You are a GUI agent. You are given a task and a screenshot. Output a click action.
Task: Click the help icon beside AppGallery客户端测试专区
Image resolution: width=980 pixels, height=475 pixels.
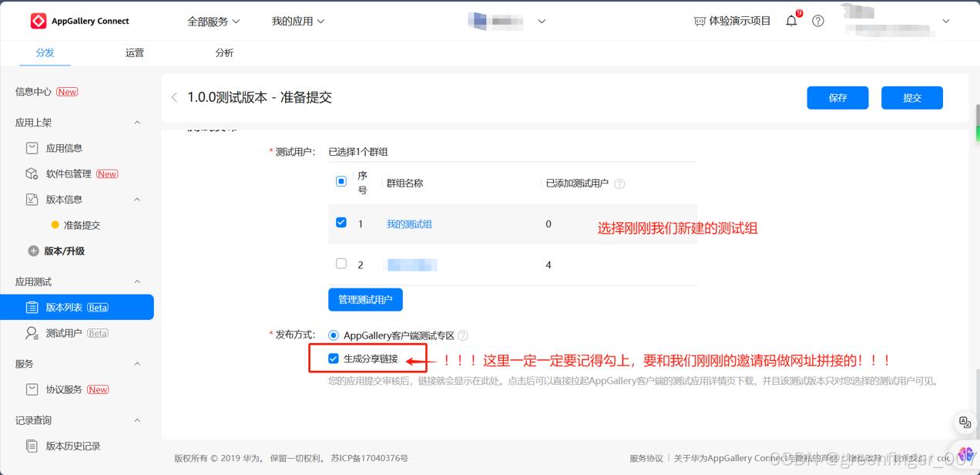coord(463,335)
